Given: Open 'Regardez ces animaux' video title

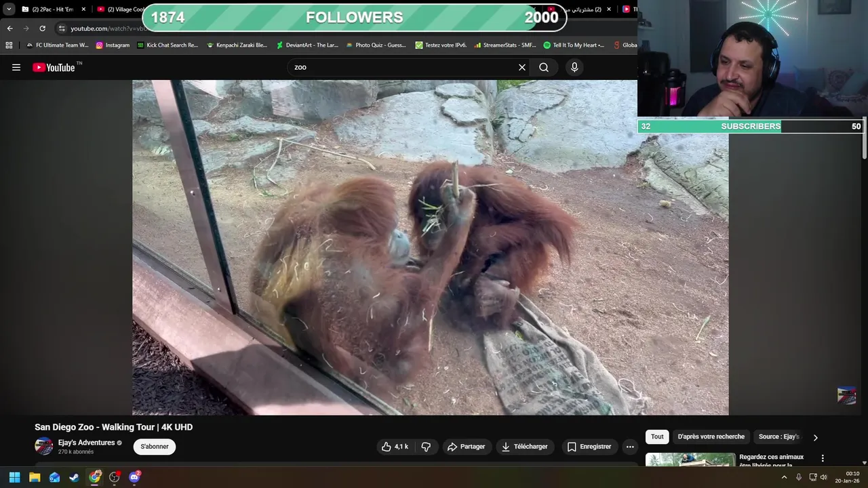Looking at the screenshot, I should pos(771,461).
